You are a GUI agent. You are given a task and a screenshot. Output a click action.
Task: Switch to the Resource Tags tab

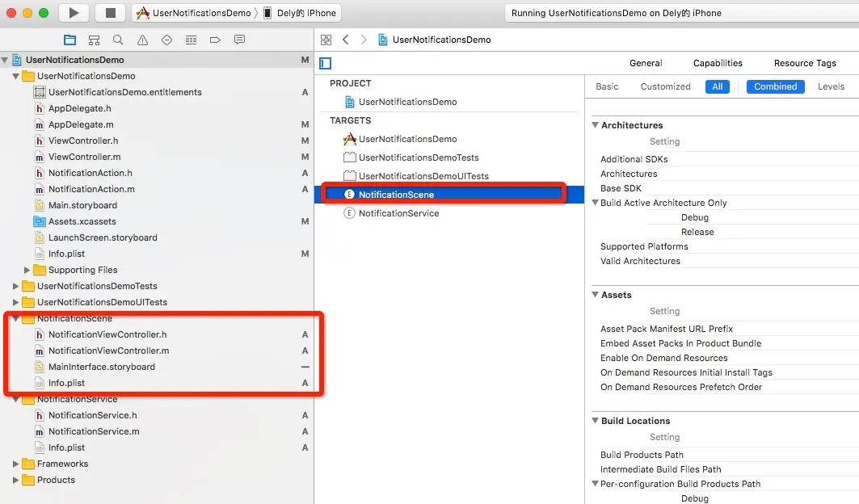(x=805, y=63)
